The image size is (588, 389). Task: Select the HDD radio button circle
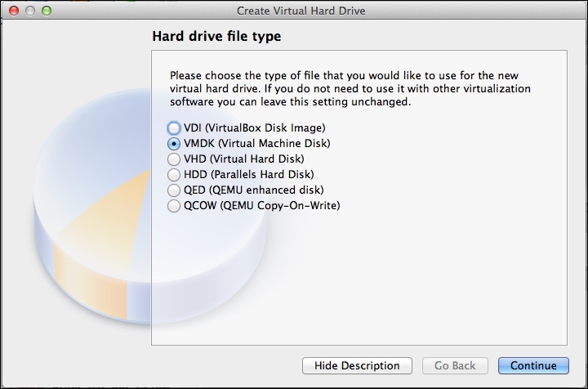click(174, 175)
